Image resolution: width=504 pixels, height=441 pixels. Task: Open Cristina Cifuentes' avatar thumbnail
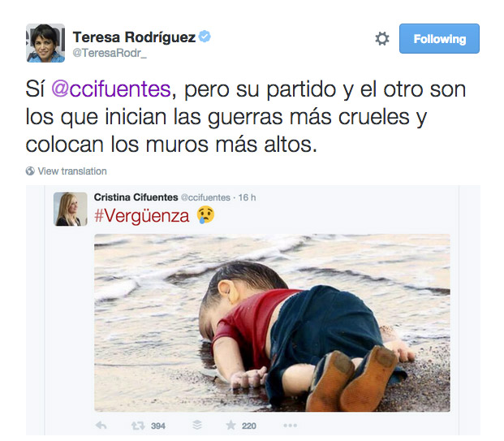click(x=71, y=209)
